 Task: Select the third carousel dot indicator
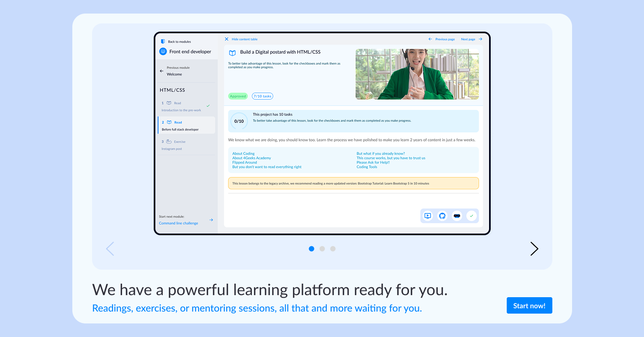(333, 249)
